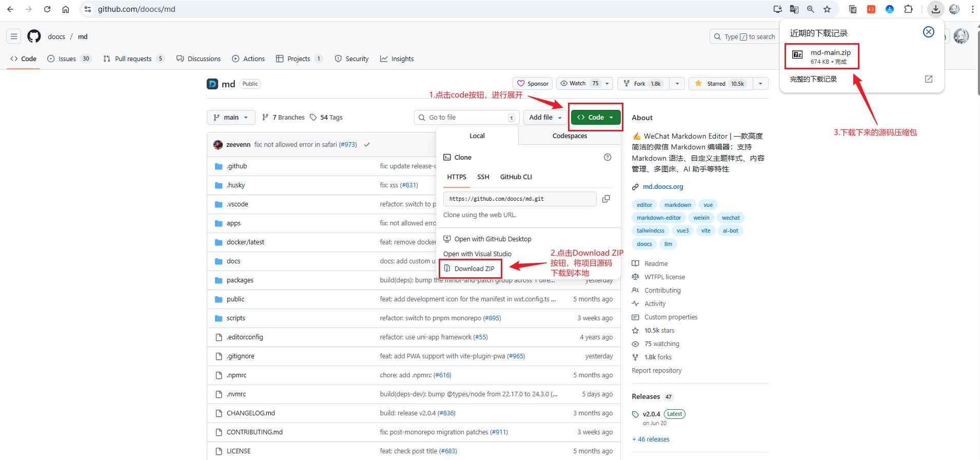Open the .github folder
The height and width of the screenshot is (460, 980).
pos(237,166)
